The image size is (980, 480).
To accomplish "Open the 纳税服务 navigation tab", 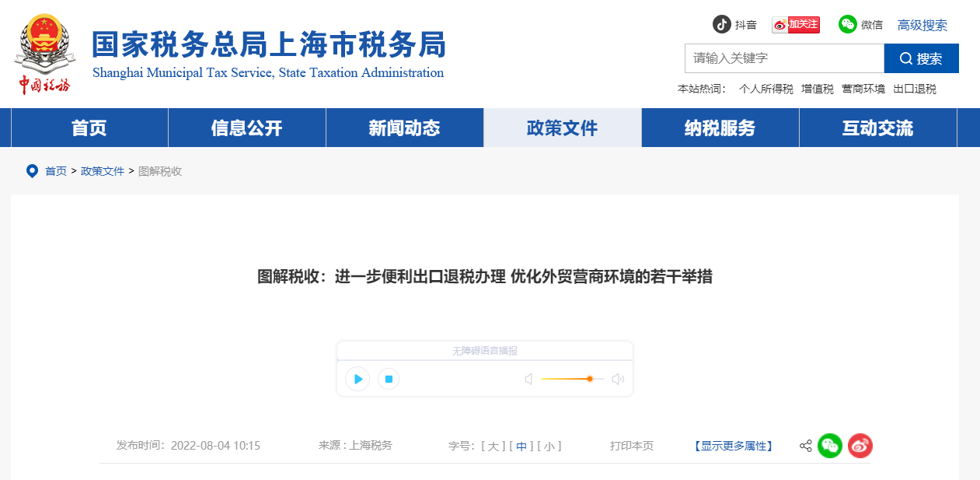I will pos(720,128).
